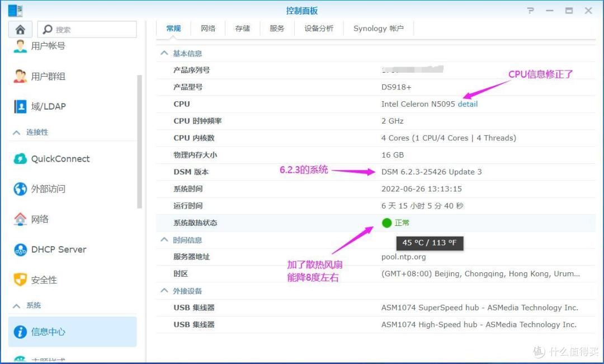Click the Control Panel app icon in title bar

(16, 11)
